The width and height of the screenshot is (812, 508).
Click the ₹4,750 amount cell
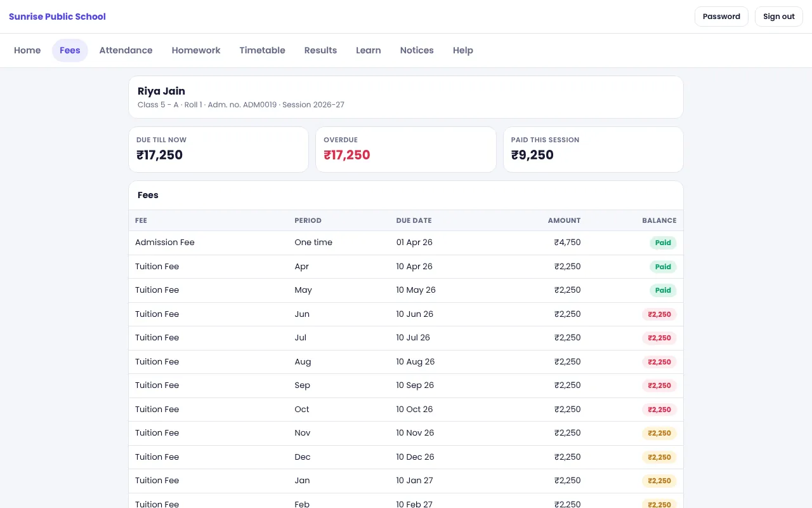567,243
